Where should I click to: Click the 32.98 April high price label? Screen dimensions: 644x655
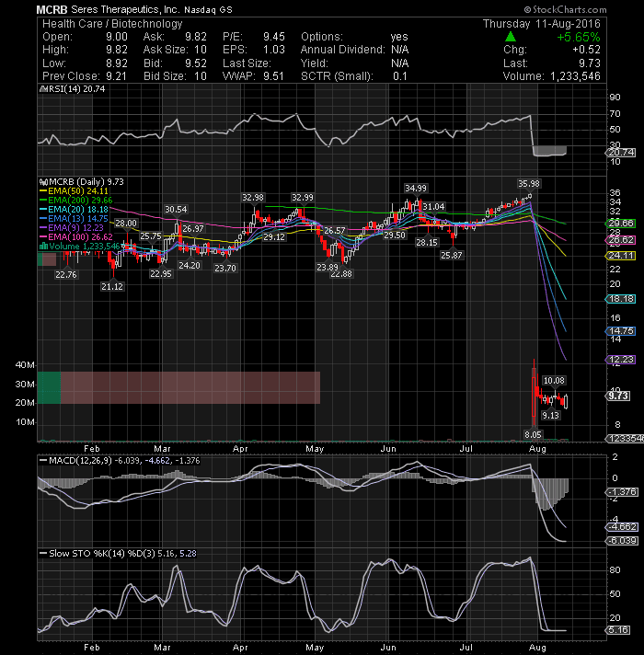click(x=253, y=198)
